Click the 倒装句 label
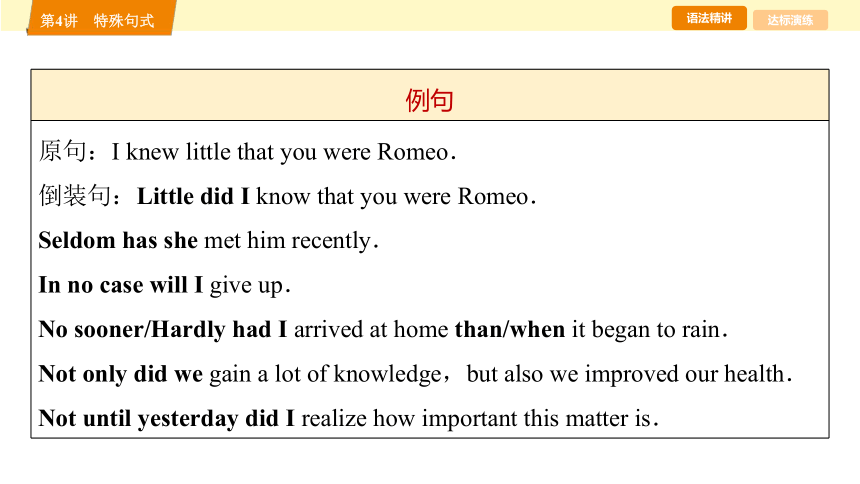This screenshot has width=860, height=484. 75,195
